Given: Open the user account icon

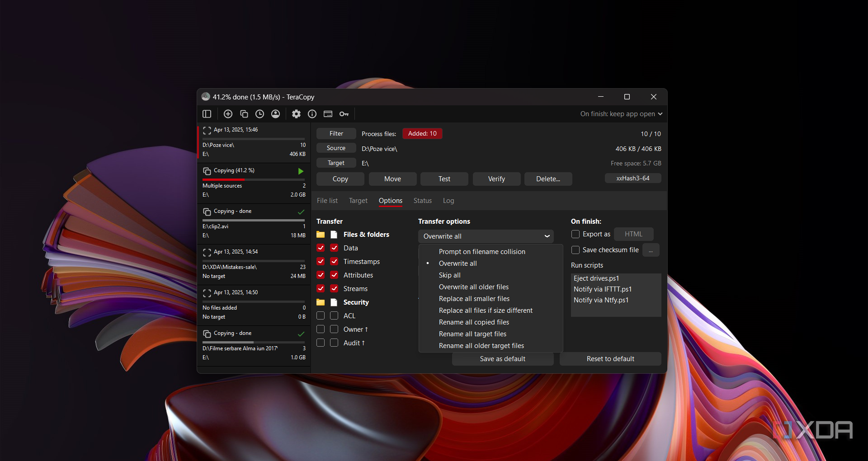Looking at the screenshot, I should pyautogui.click(x=276, y=114).
